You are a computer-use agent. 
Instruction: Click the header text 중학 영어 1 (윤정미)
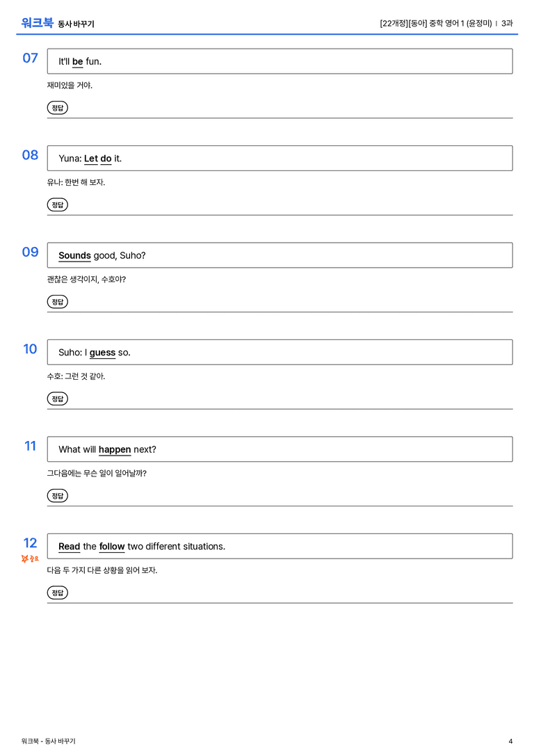(460, 23)
